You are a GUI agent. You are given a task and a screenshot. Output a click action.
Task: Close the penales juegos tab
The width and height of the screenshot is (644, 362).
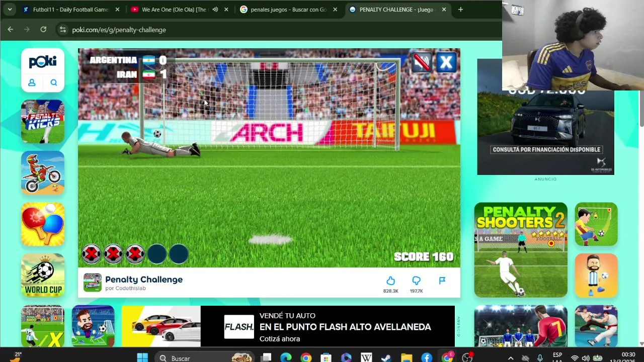(x=335, y=10)
